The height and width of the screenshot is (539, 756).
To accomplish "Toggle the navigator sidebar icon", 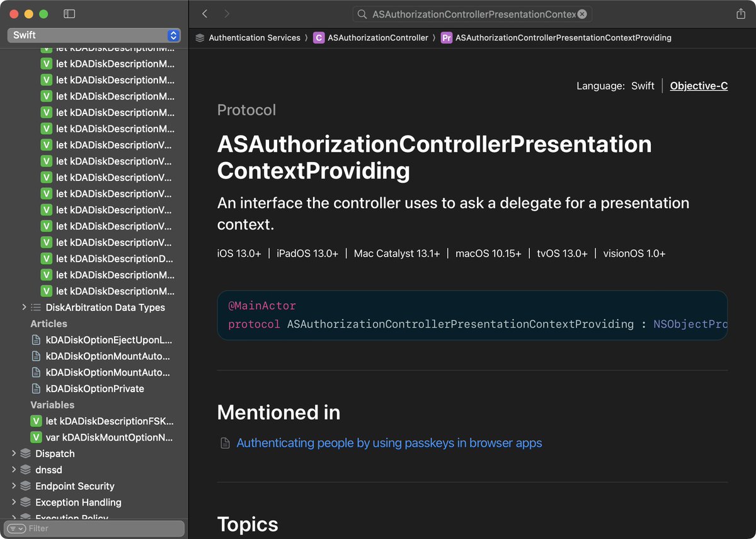I will 70,14.
